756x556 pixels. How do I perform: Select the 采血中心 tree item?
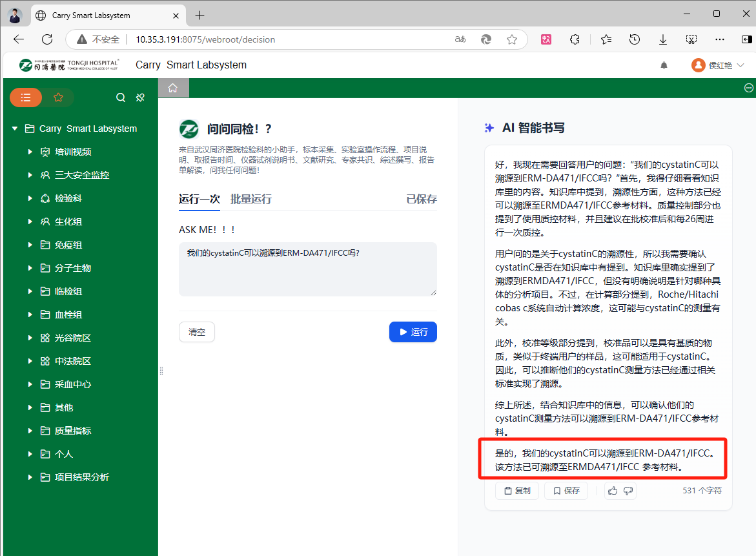(x=72, y=384)
